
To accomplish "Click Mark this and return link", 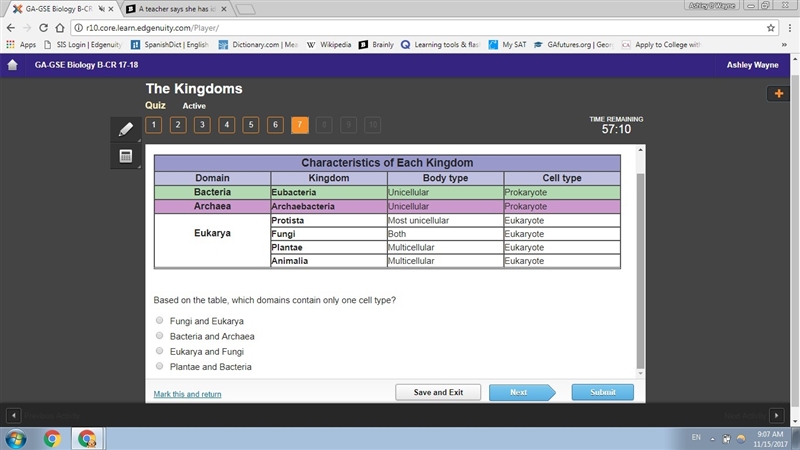I will pos(187,394).
